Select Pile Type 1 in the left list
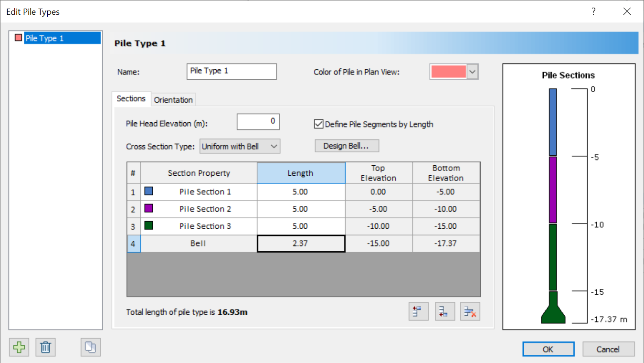This screenshot has width=644, height=363. 44,38
